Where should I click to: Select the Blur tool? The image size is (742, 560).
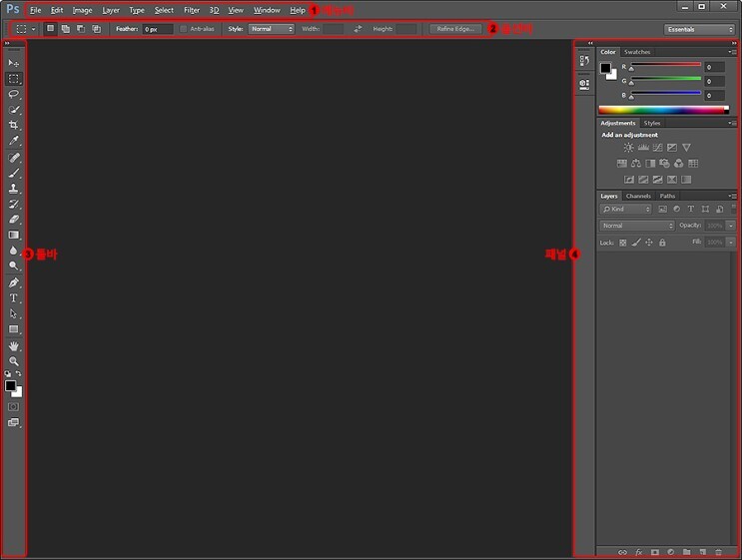13,251
